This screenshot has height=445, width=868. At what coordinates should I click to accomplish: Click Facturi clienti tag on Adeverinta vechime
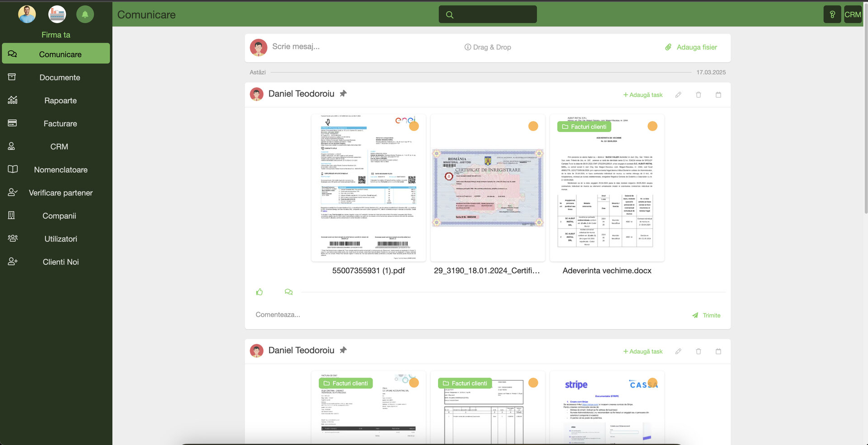coord(584,126)
